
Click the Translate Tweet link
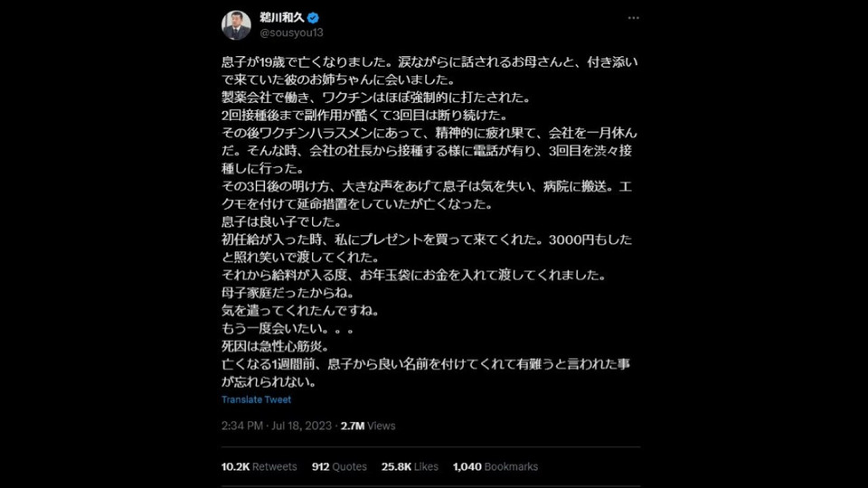(256, 399)
